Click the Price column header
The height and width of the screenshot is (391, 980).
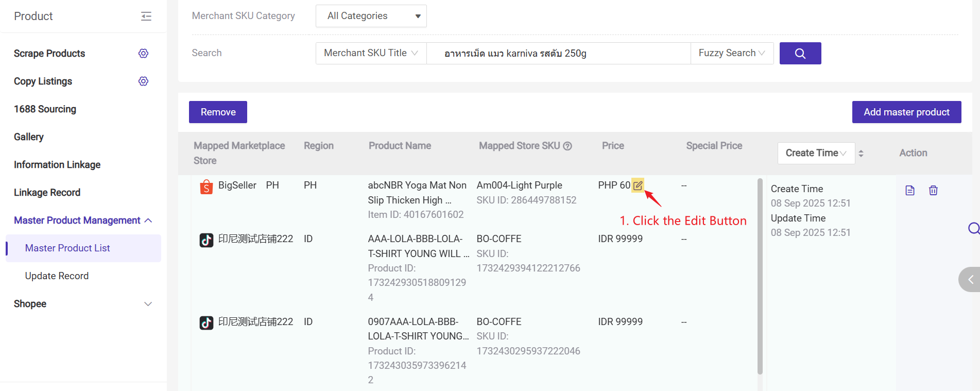[x=613, y=146]
